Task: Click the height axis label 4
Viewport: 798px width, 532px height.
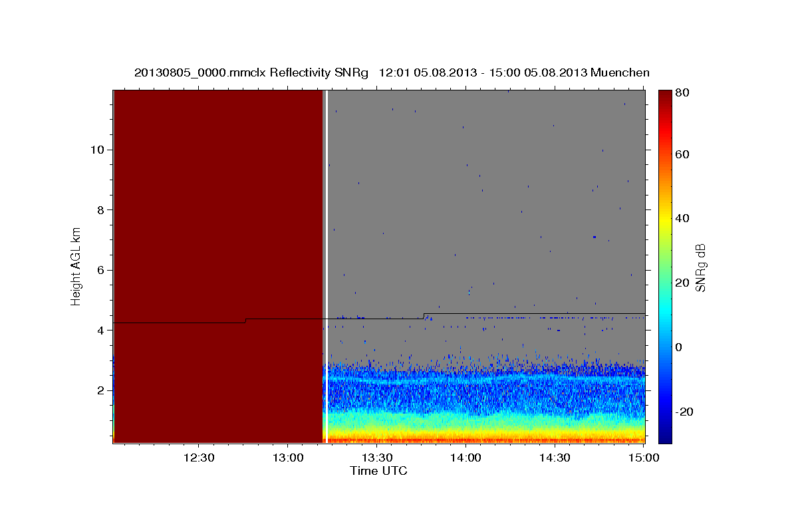Action: pos(99,330)
